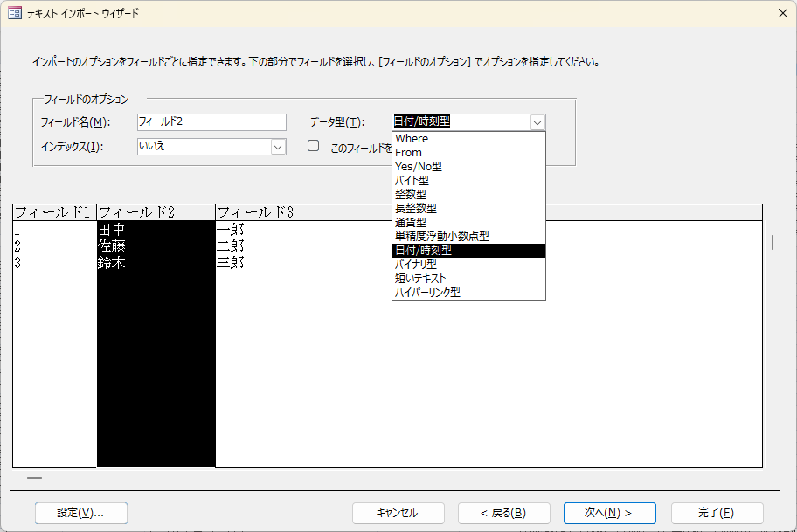Choose 長整数型 data type
The image size is (797, 532).
click(x=468, y=208)
